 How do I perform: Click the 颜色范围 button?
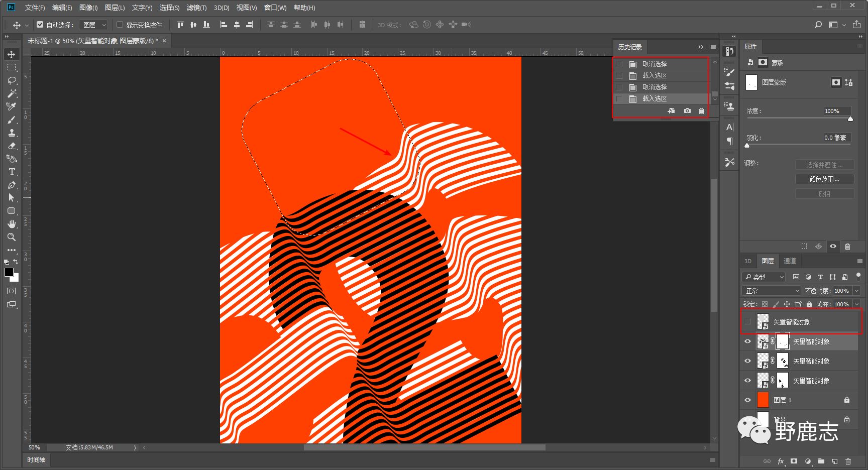(824, 179)
